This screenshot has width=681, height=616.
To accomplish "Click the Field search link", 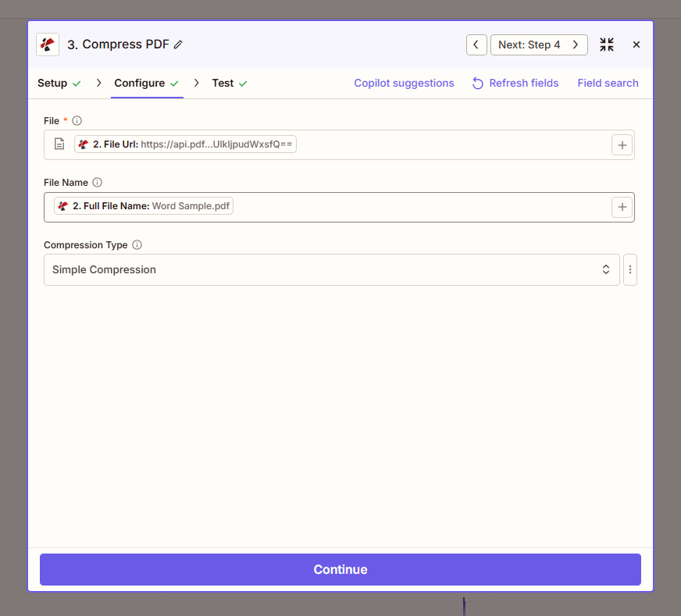I will 608,83.
